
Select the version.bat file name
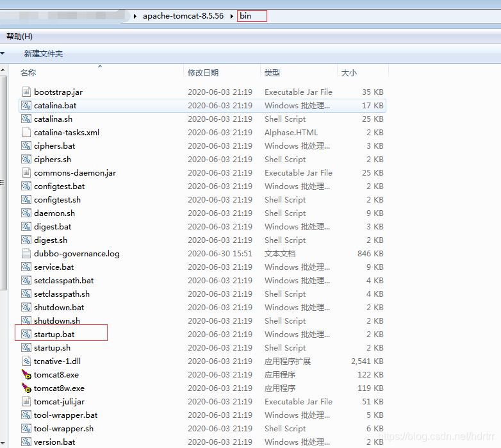point(54,442)
